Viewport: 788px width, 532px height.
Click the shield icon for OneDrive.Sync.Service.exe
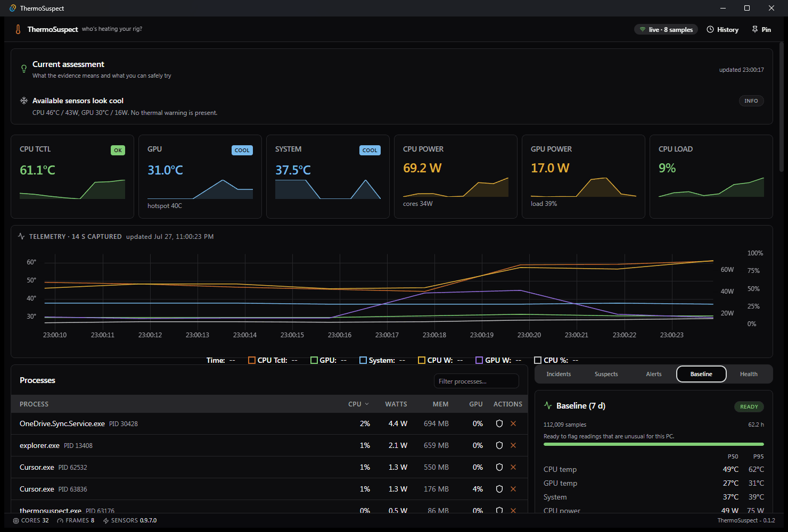[x=499, y=423]
